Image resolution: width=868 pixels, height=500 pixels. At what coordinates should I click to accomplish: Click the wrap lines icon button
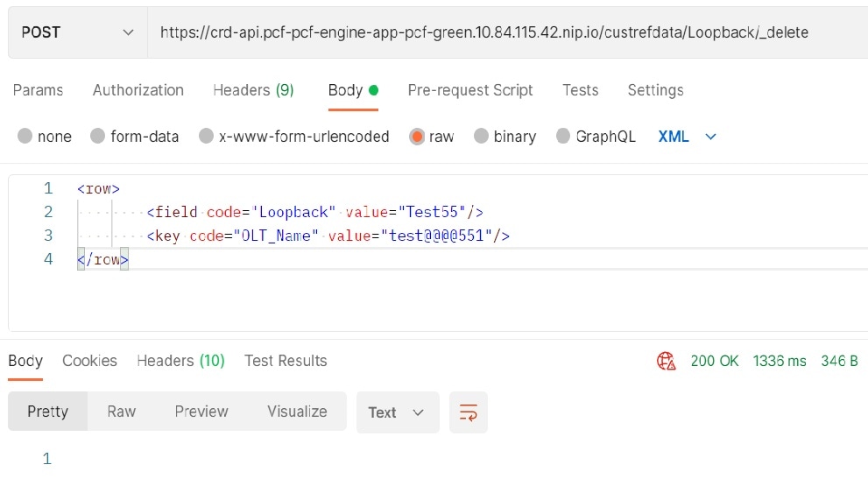tap(469, 412)
